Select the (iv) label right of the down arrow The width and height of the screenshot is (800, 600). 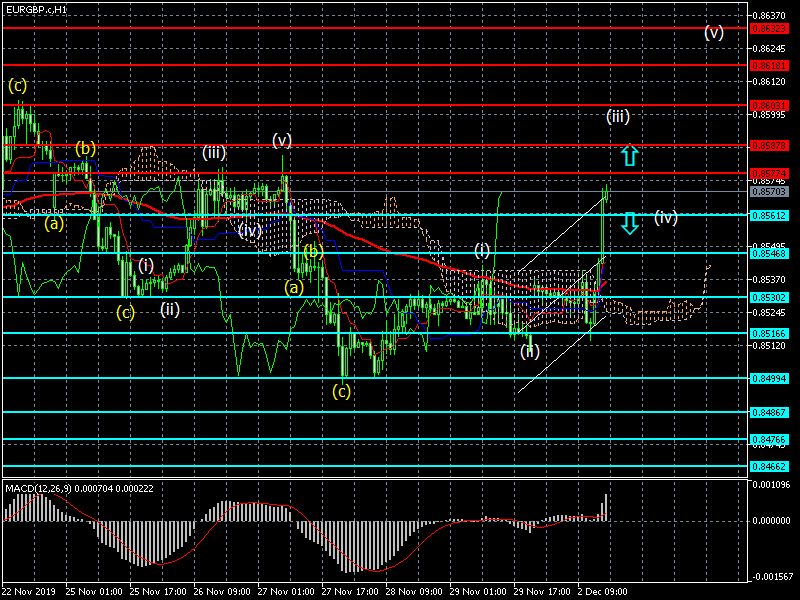(666, 217)
